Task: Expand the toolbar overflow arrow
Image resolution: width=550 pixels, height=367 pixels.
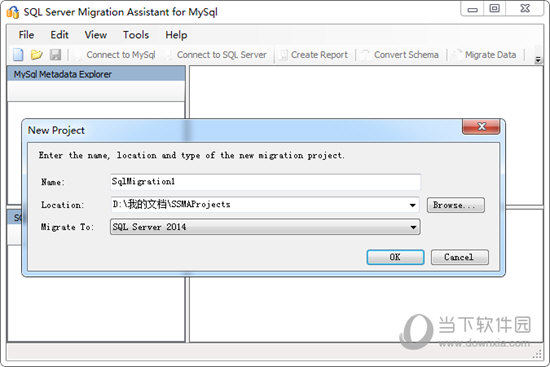Action: [x=538, y=60]
